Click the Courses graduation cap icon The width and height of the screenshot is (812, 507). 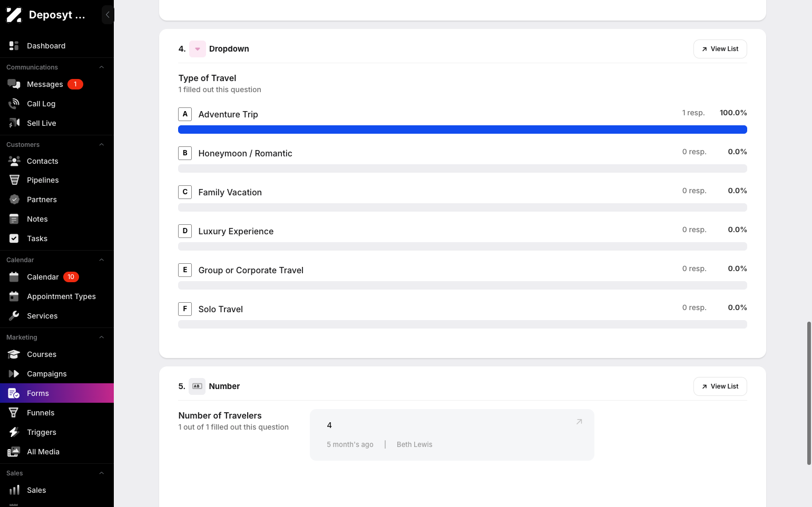pos(14,354)
